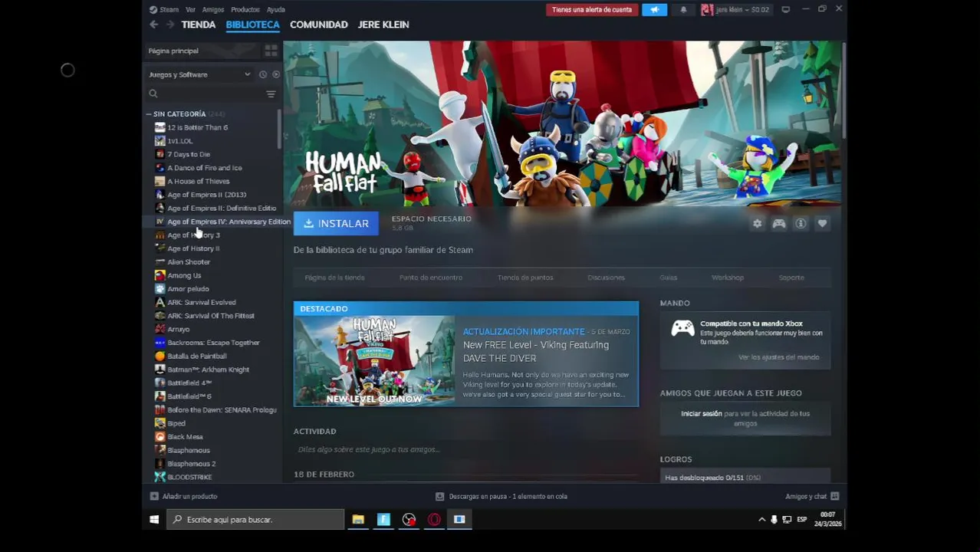Switch to Big Picture mode monitor icon
The image size is (980, 552).
785,10
